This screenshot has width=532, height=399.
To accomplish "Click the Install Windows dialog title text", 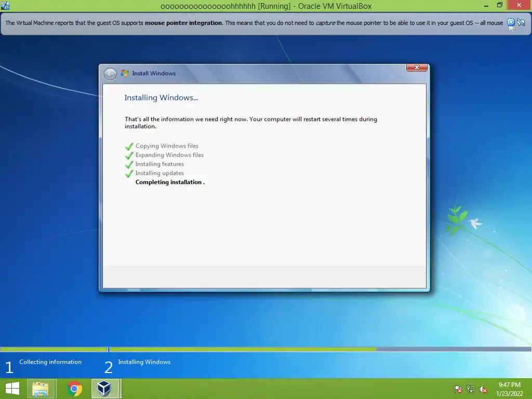I will (154, 73).
